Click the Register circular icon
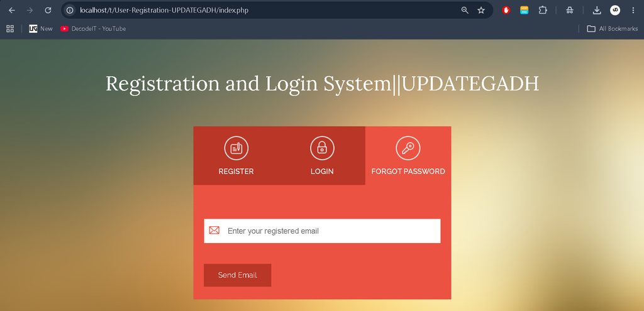Screen dimensions: 644x311 coord(236,148)
